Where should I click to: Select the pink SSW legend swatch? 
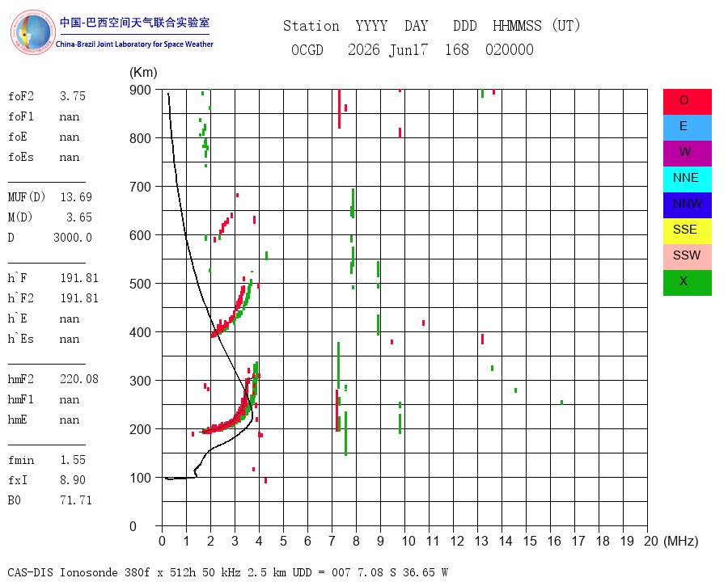[x=687, y=257]
